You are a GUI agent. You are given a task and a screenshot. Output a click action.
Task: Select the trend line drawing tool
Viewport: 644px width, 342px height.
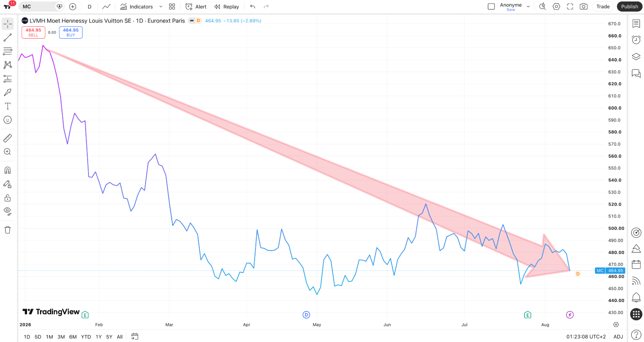[x=8, y=38]
